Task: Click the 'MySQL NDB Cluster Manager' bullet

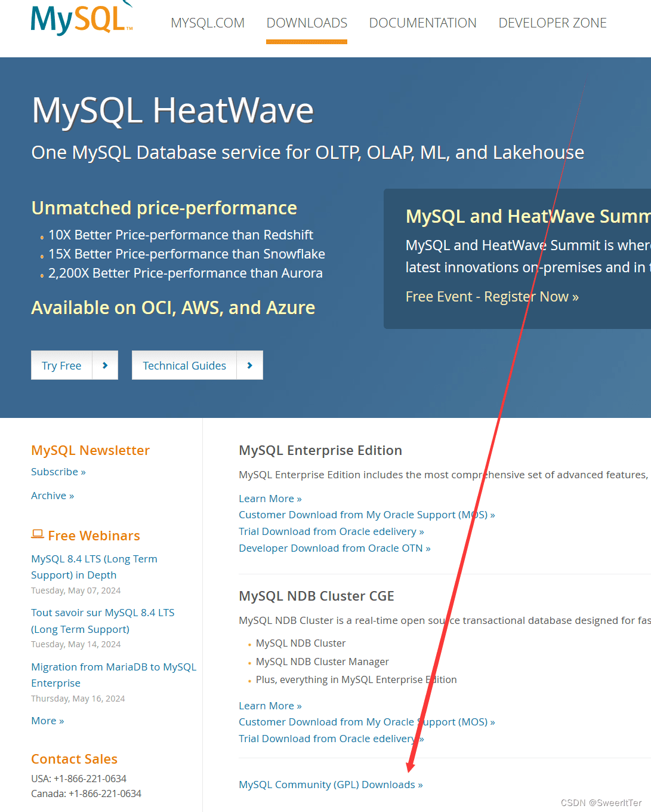Action: (322, 662)
